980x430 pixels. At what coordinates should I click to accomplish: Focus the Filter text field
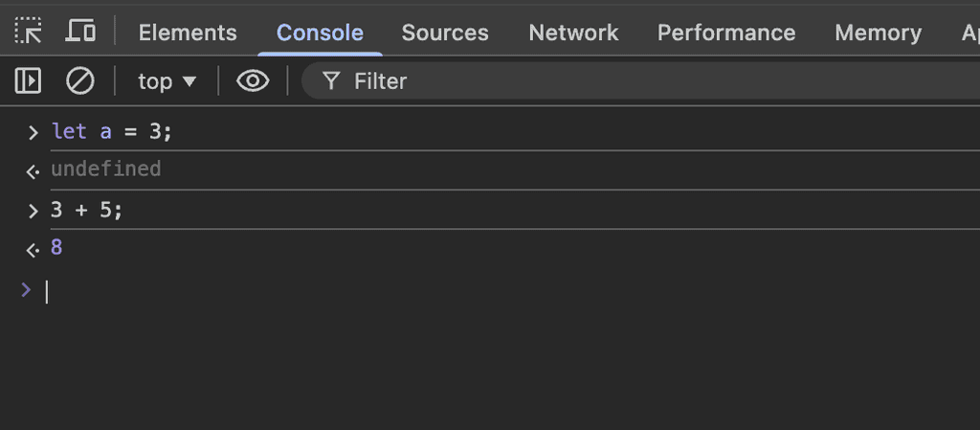[622, 81]
